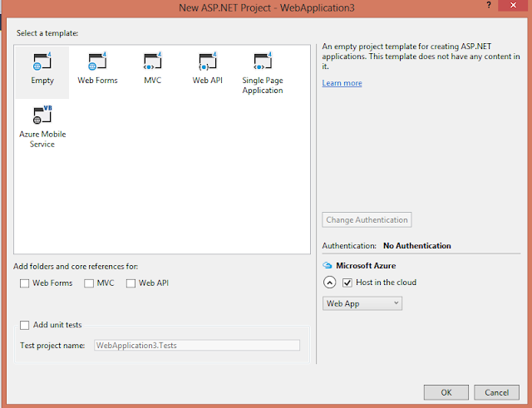The image size is (532, 408).
Task: Open the Web App hosting dropdown
Action: [362, 303]
